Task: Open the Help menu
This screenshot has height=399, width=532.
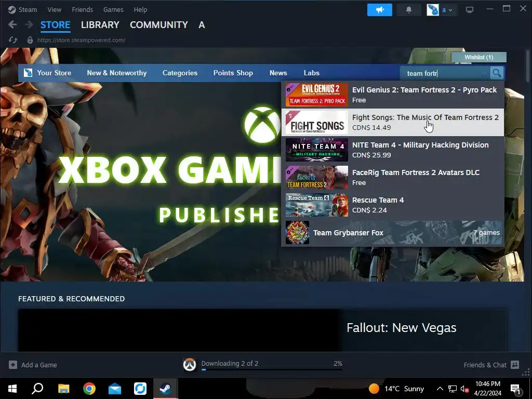Action: point(140,9)
